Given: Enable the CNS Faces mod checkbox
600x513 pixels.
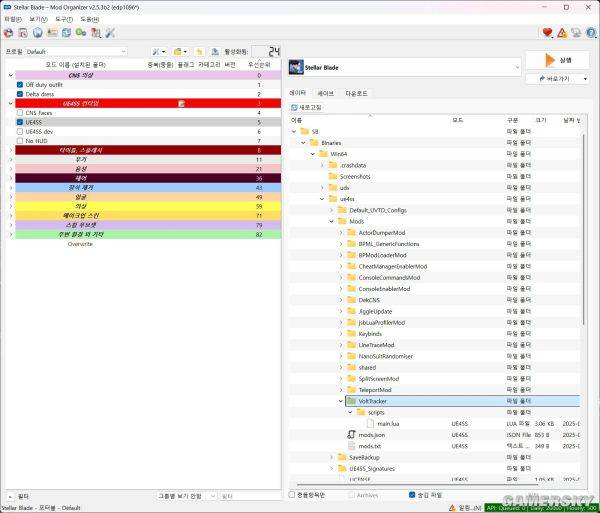Looking at the screenshot, I should [x=20, y=112].
